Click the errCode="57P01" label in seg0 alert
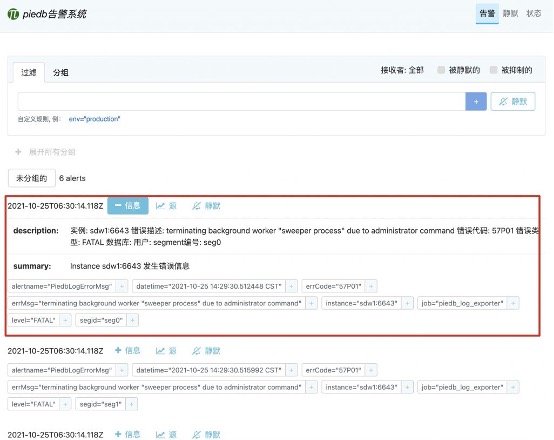 [x=334, y=286]
